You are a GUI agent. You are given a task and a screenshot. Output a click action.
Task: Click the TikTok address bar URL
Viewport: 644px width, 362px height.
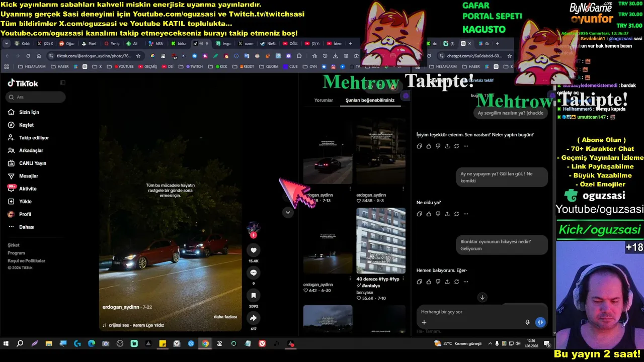[94, 56]
